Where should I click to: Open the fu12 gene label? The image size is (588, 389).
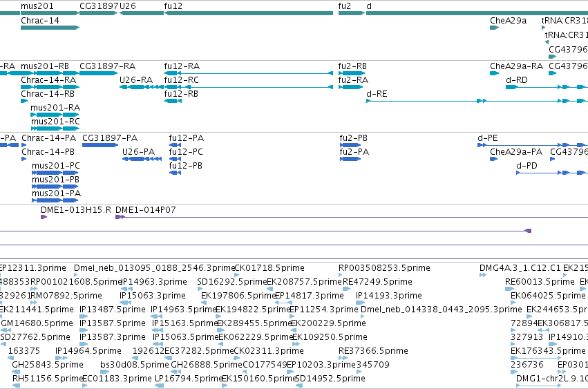(173, 6)
